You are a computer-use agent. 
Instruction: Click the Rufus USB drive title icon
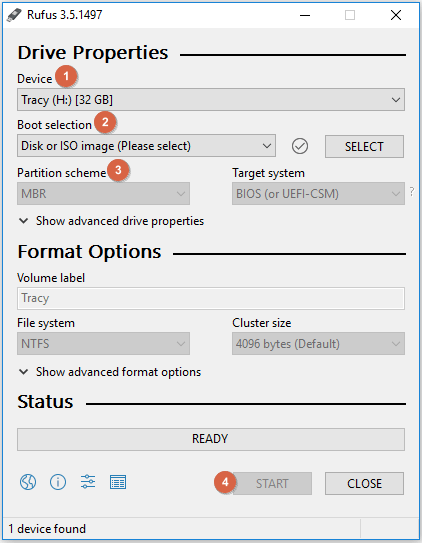(14, 15)
